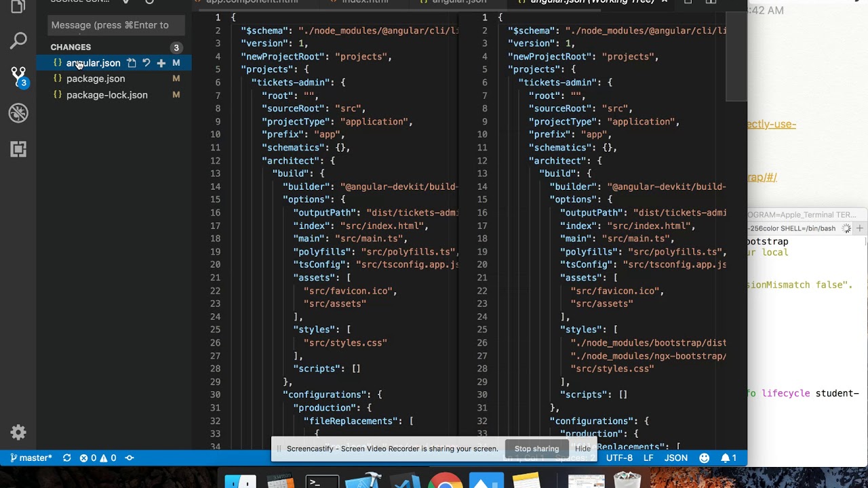Click line number 30 in left diff editor
The height and width of the screenshot is (488, 868).
coord(215,394)
